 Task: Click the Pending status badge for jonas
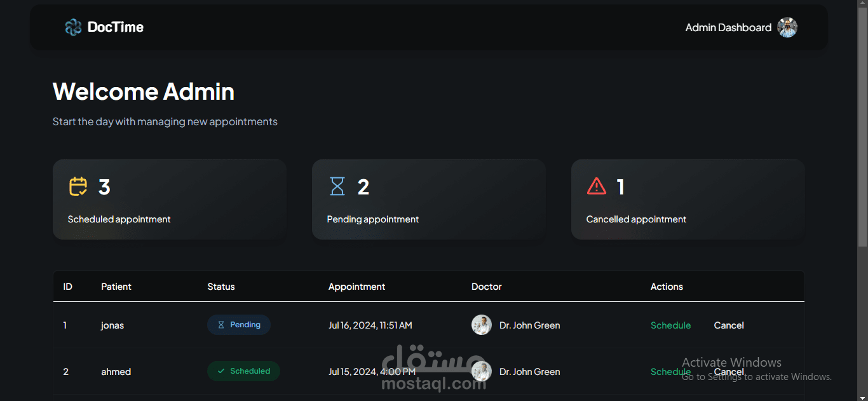(239, 325)
